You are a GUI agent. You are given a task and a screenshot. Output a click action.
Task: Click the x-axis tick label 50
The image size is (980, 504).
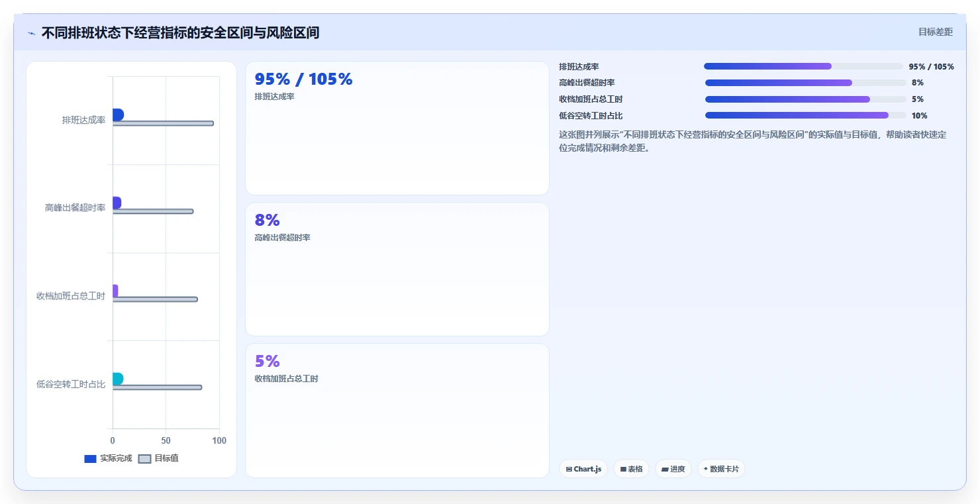click(x=166, y=440)
